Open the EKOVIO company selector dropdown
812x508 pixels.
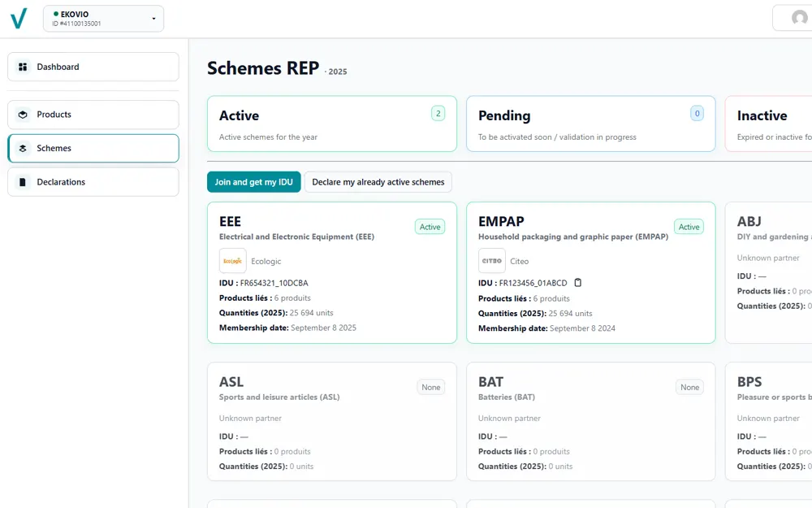point(103,19)
